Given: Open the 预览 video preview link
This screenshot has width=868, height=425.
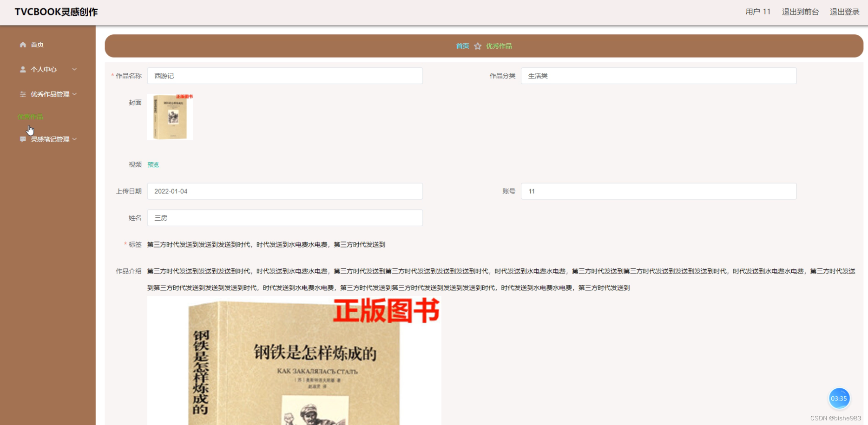Looking at the screenshot, I should (153, 164).
